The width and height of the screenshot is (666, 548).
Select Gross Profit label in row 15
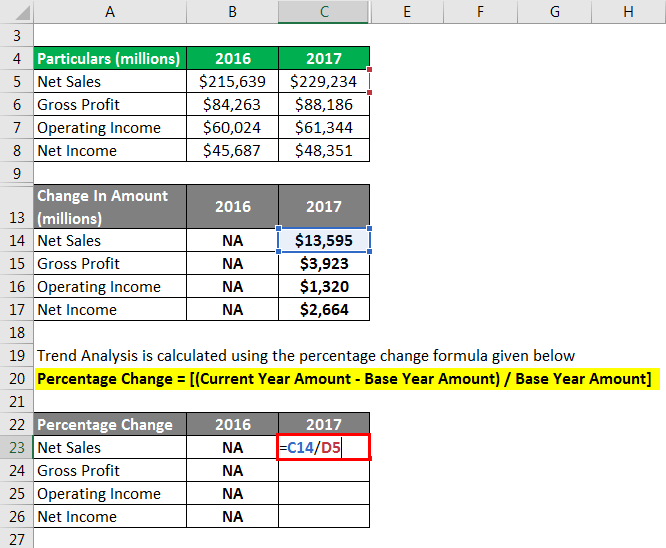tap(110, 263)
